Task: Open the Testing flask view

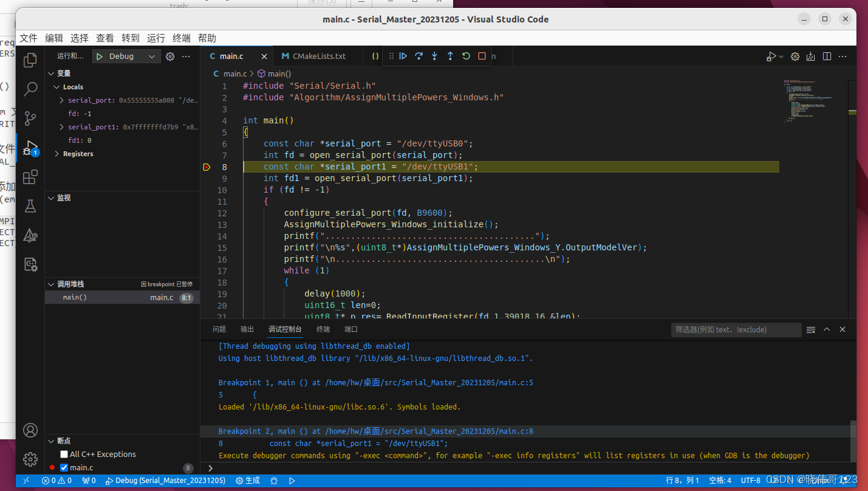Action: tap(30, 206)
